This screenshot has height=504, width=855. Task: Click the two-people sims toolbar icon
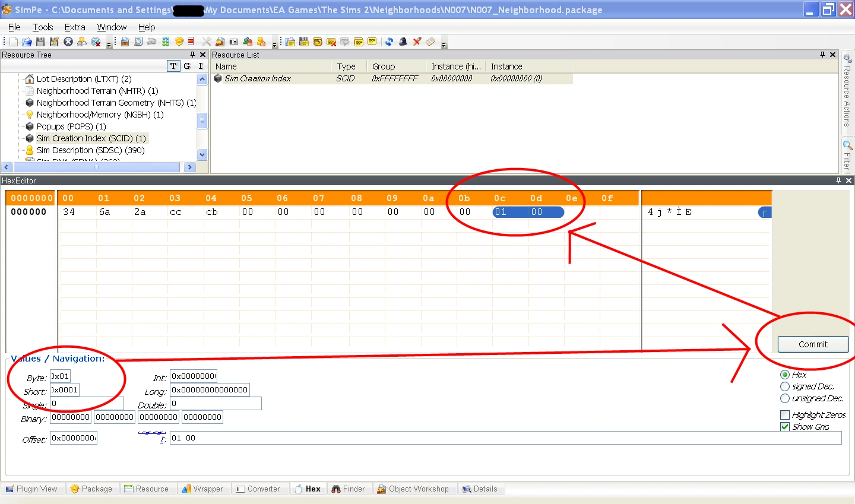248,42
